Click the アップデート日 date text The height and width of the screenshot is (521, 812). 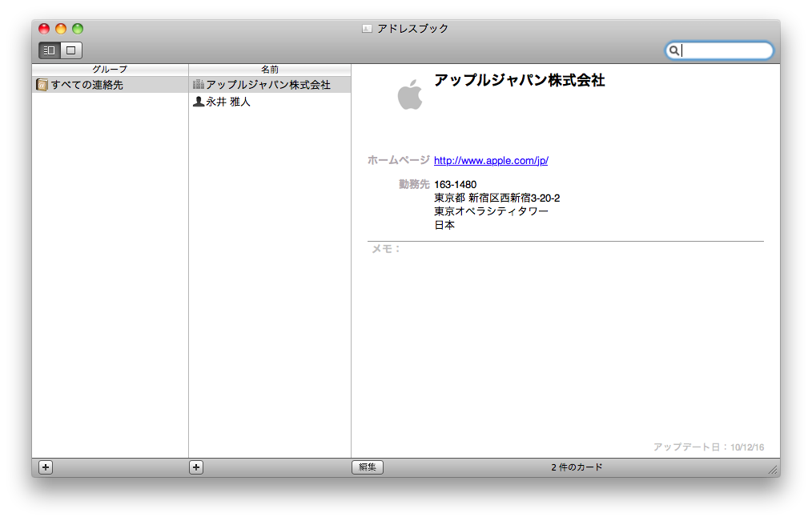(709, 447)
